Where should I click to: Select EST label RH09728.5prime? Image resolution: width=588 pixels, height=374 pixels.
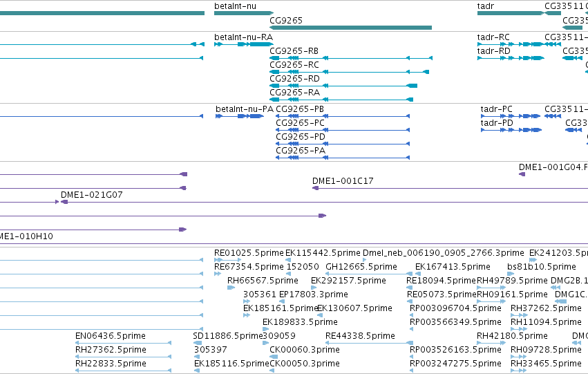tap(546, 350)
